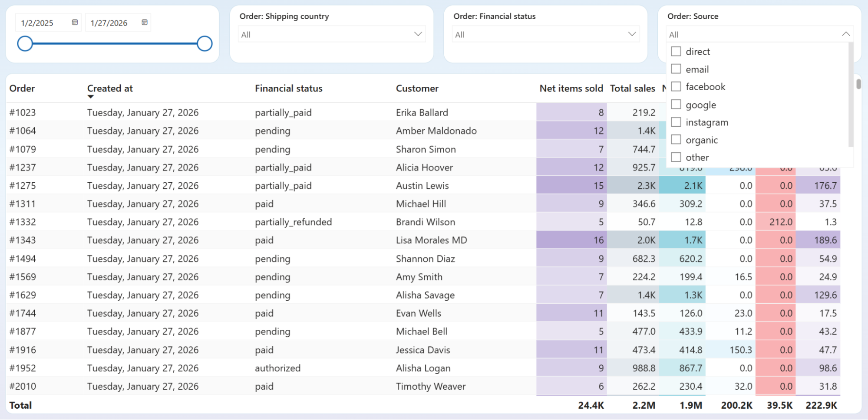Click customer Amber Maldonado

pyautogui.click(x=436, y=131)
